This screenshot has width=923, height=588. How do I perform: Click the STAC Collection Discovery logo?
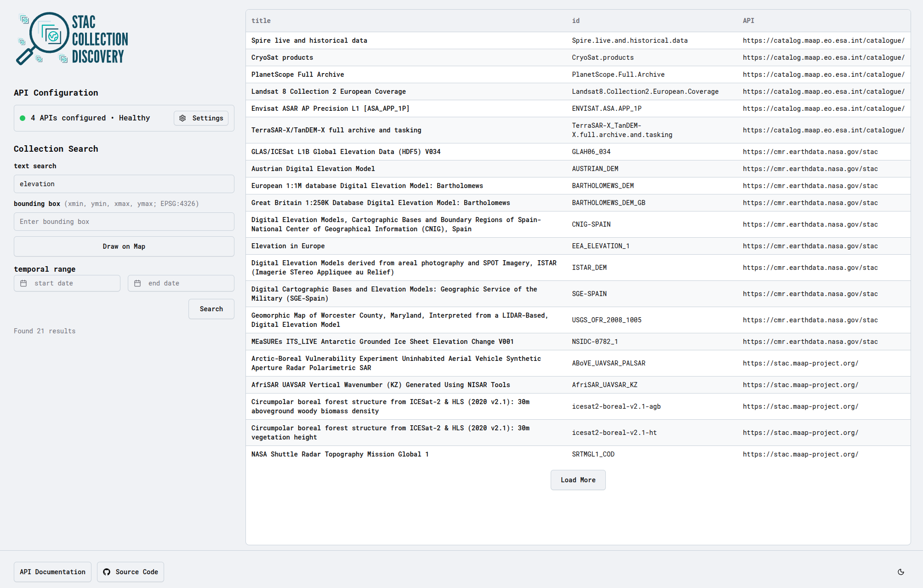pos(72,39)
